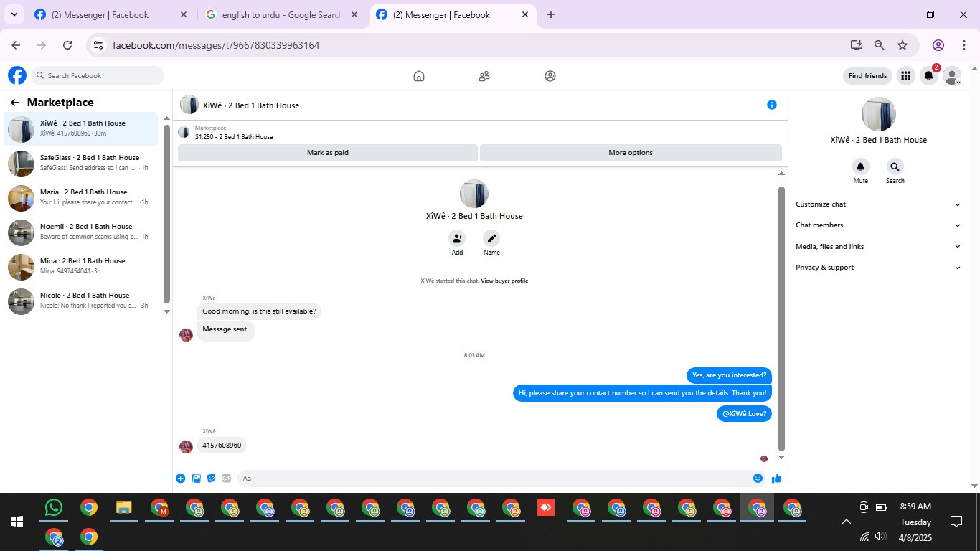This screenshot has height=551, width=980.
Task: Choose a GIF icon
Action: 226,479
